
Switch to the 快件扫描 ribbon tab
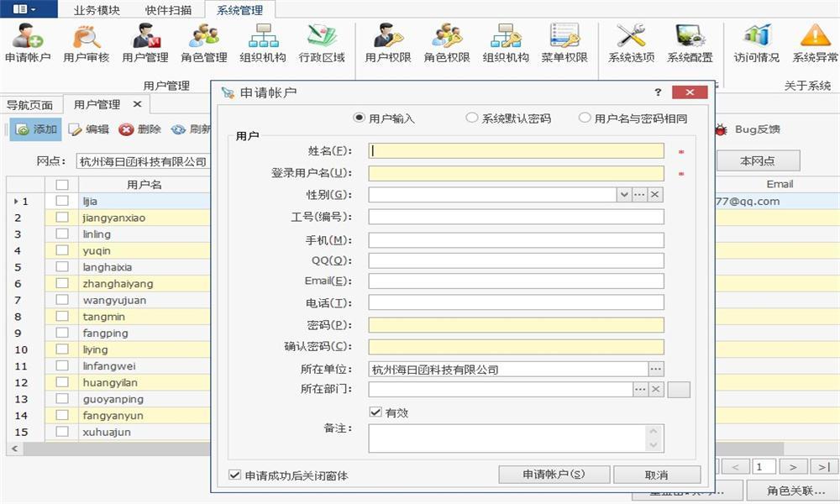(x=168, y=10)
